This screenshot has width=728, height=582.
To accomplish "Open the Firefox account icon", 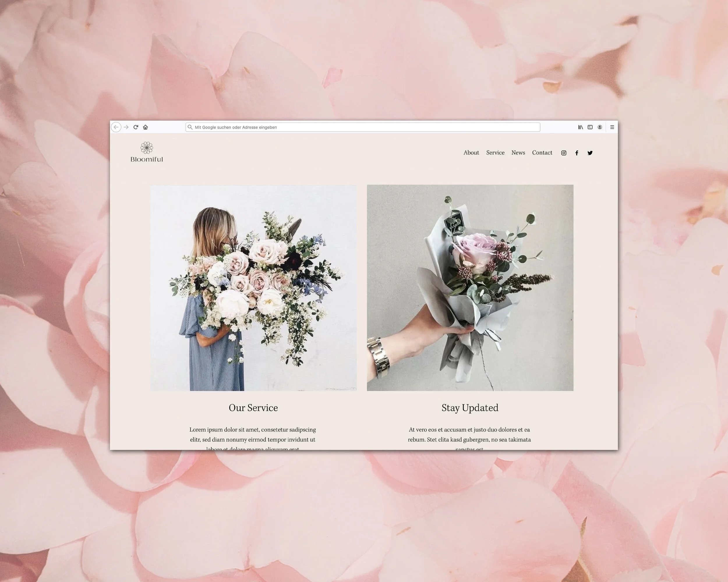I will [x=600, y=127].
